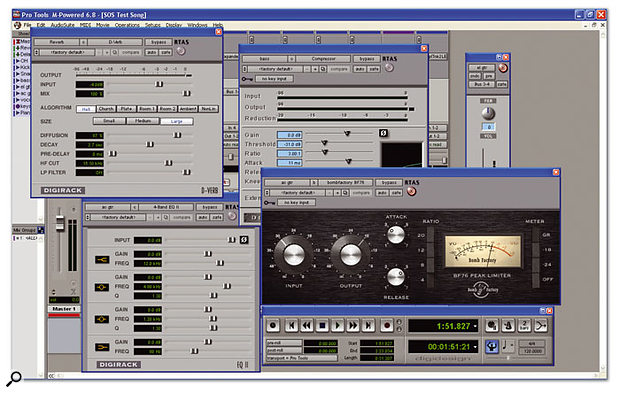620x393 pixels.
Task: Bypass the bombfactory BF76 plug-in
Action: pyautogui.click(x=389, y=183)
